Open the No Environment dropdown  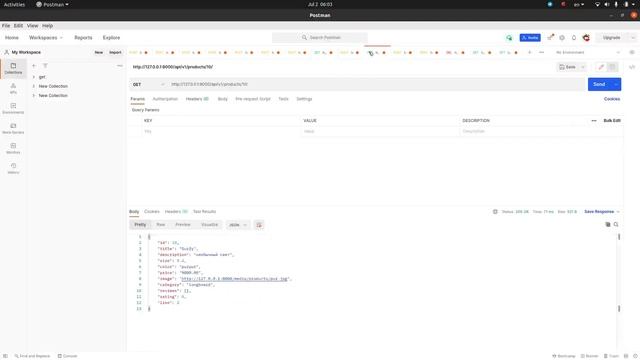click(x=587, y=52)
